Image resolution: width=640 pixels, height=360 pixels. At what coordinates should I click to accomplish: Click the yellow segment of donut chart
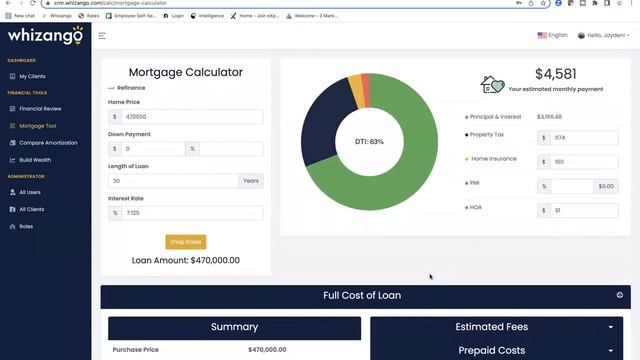click(x=356, y=91)
